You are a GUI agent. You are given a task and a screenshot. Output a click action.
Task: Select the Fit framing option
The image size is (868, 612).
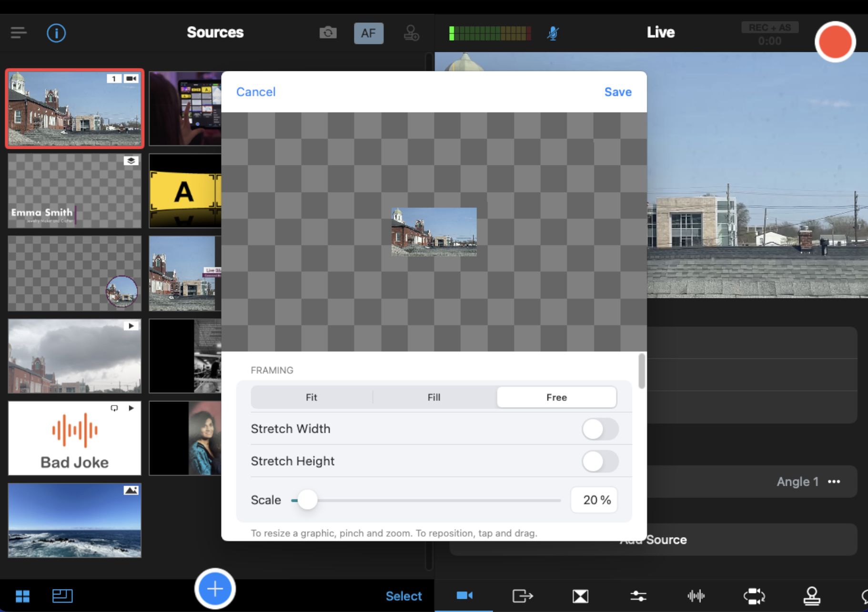click(312, 398)
